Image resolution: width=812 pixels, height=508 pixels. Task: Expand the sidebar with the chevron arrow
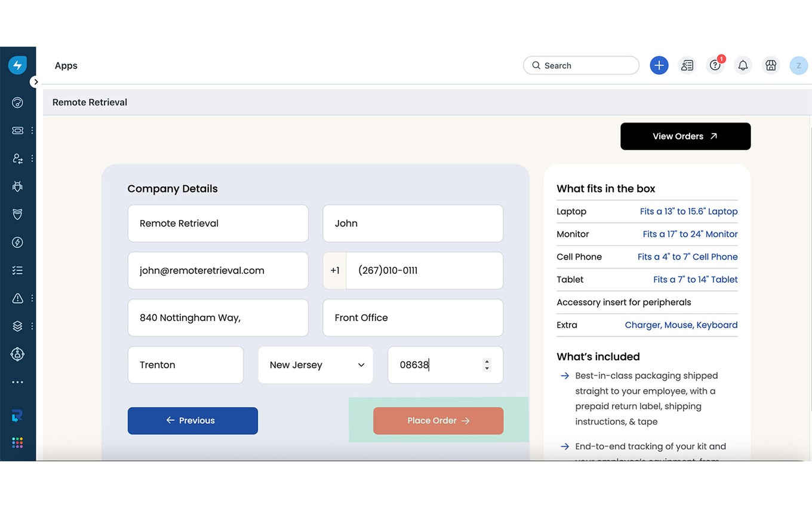(x=36, y=82)
